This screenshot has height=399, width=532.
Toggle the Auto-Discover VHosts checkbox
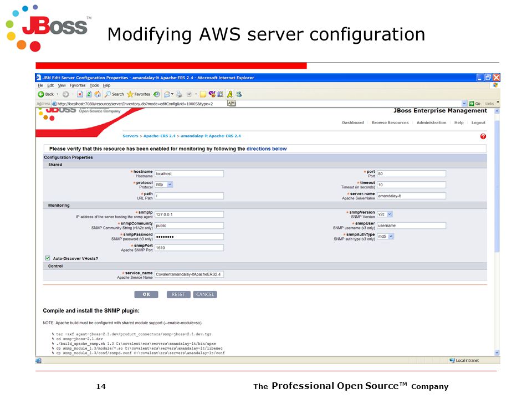(48, 258)
